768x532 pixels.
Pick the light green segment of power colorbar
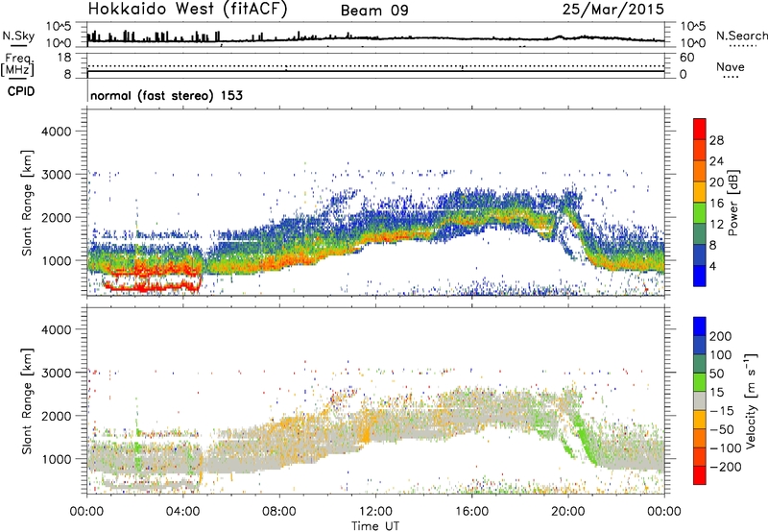coord(700,213)
